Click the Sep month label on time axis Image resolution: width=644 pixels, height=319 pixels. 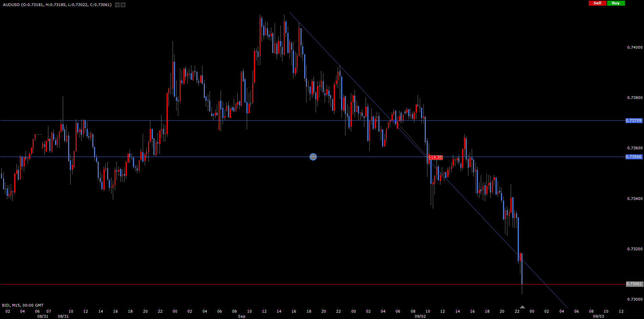click(241, 316)
